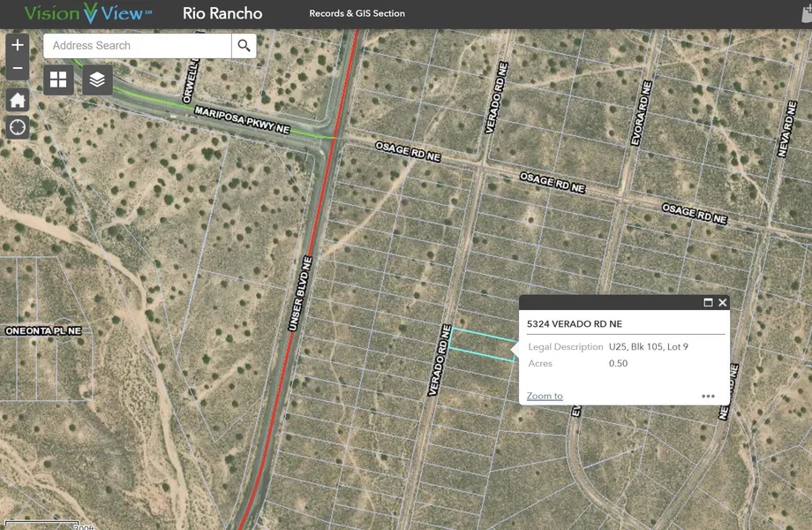Open the top-right header widget icon
This screenshot has width=812, height=530.
pos(806,13)
